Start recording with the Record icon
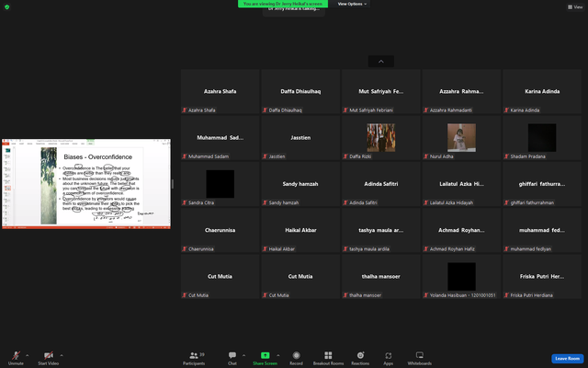This screenshot has width=588, height=368. [296, 355]
